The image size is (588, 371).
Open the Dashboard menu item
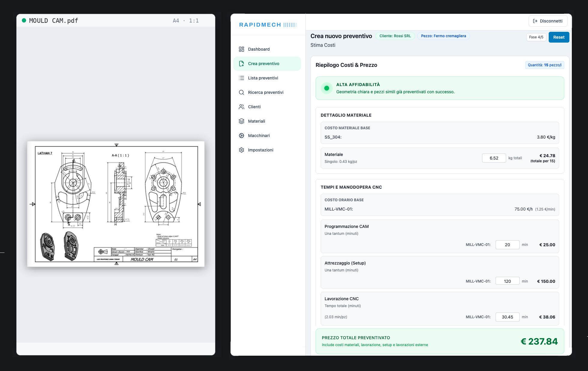(x=267, y=49)
